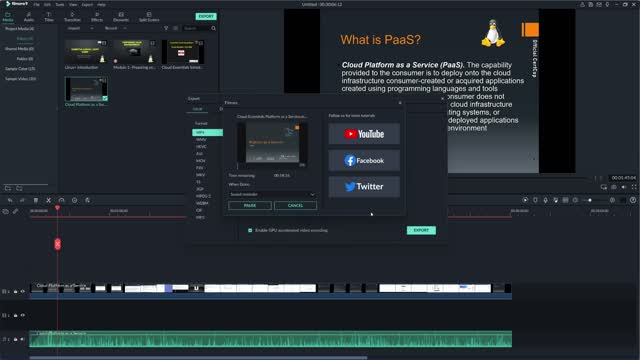
Task: Choose MP4 export format
Action: tap(207, 132)
